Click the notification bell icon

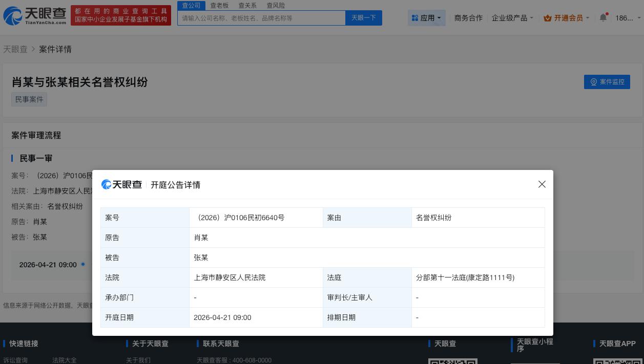(603, 17)
